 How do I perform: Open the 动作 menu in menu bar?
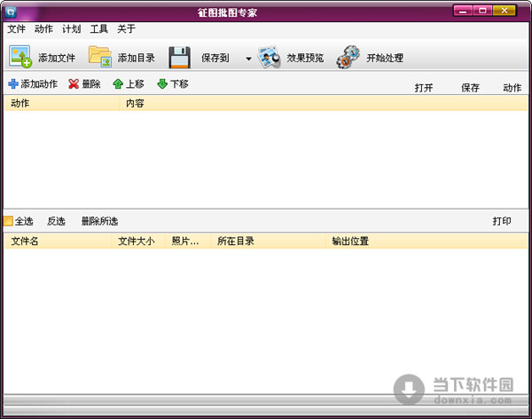click(x=43, y=28)
